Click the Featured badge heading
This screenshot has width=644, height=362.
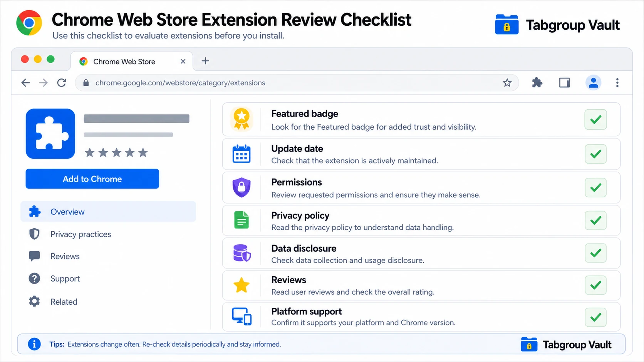tap(305, 114)
